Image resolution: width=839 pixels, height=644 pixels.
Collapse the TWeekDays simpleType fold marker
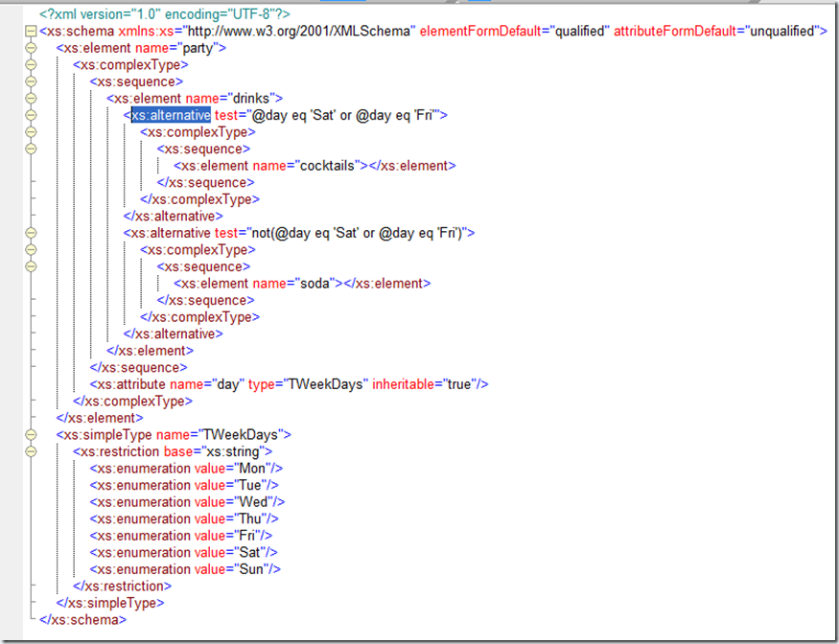click(30, 434)
